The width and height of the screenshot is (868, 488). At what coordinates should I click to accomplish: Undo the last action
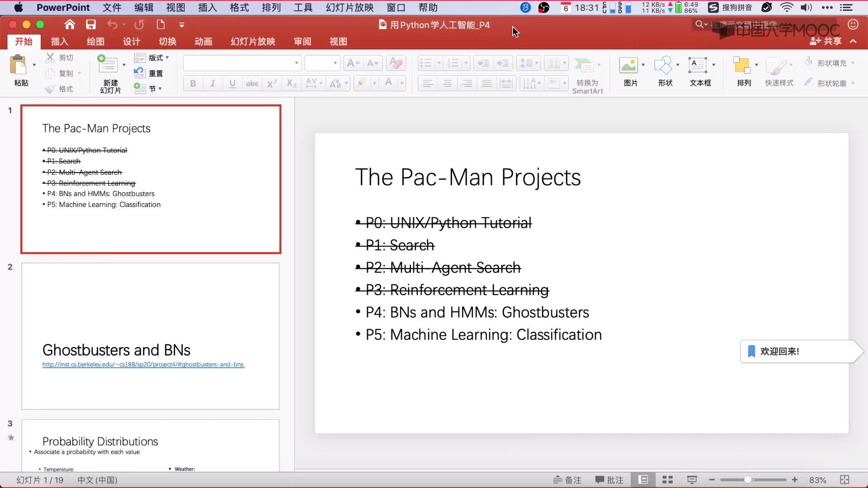point(112,24)
